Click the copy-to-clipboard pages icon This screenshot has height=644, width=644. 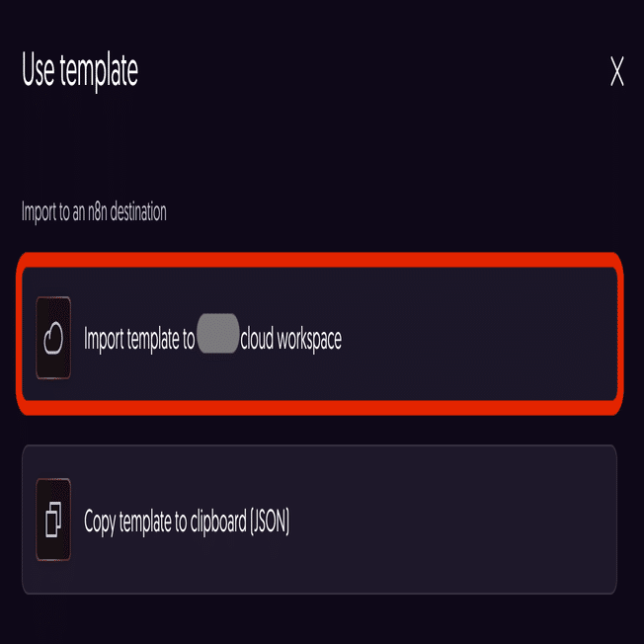click(x=53, y=521)
